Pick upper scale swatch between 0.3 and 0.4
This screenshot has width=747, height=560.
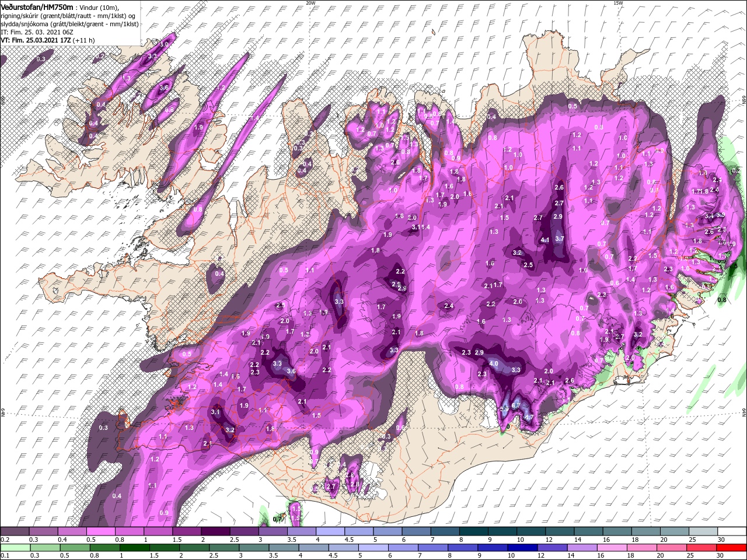43,531
